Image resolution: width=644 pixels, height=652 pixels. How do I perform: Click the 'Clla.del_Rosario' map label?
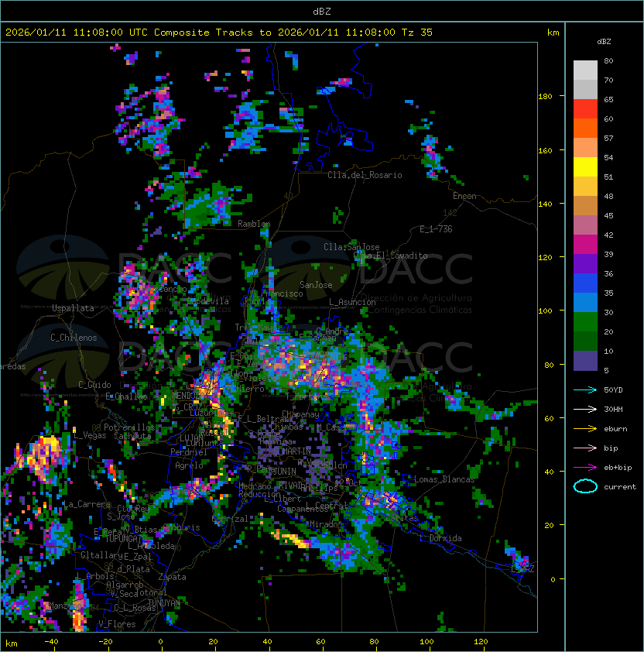pyautogui.click(x=365, y=175)
